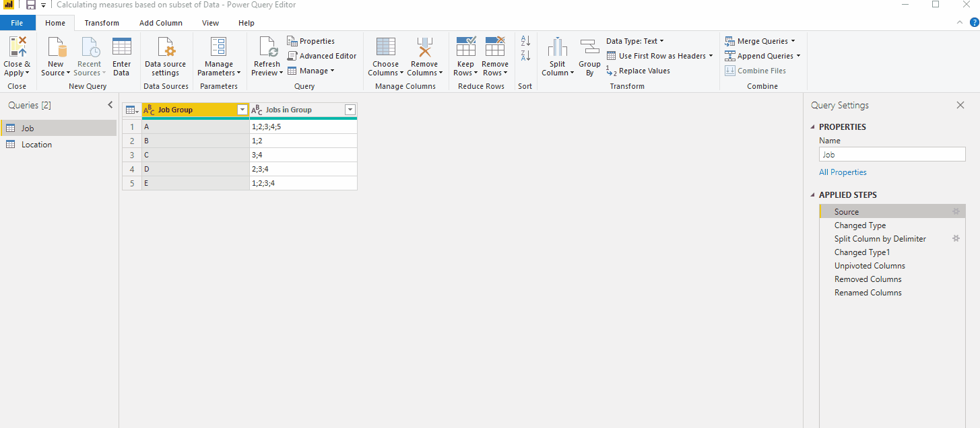Select the Job query
This screenshot has width=980, height=428.
pos(59,128)
